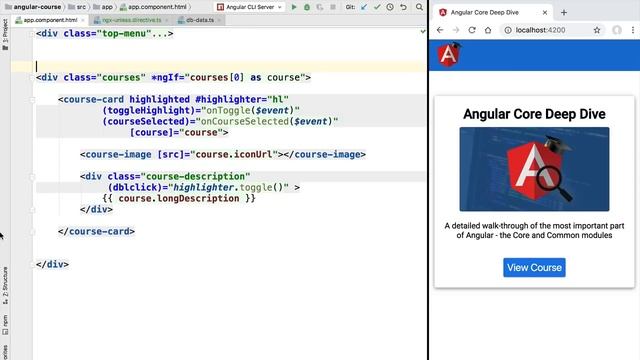Collapse the course-card tag fold marker
The image size is (640, 360).
coord(32,100)
